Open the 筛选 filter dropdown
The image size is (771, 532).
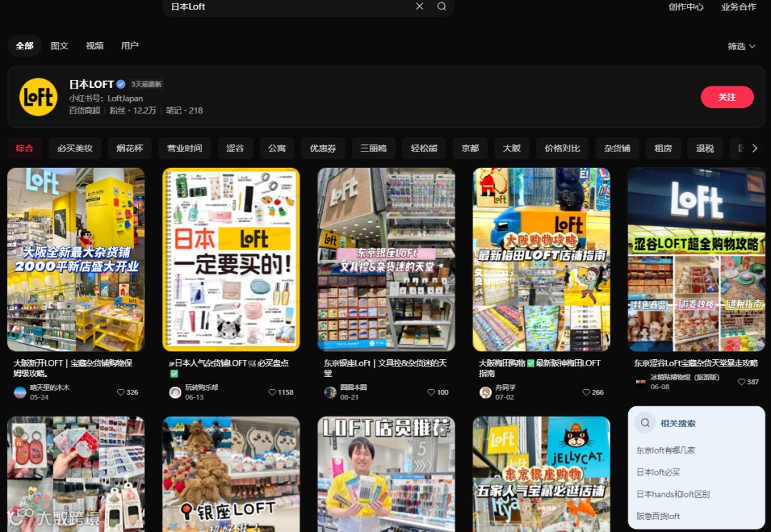pos(741,46)
